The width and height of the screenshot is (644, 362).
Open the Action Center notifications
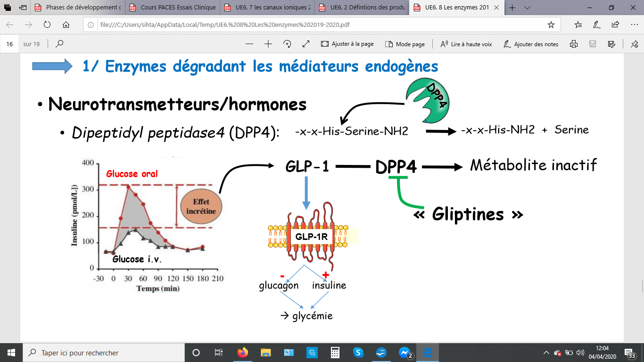[630, 353]
